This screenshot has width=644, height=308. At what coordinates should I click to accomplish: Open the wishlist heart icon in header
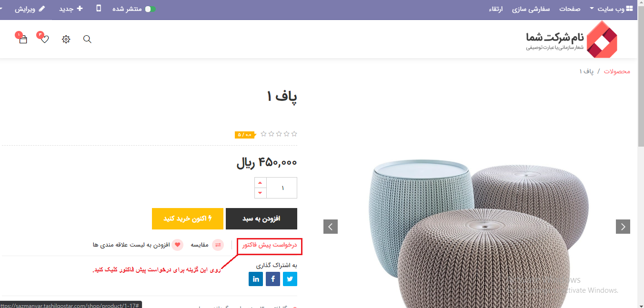(44, 40)
